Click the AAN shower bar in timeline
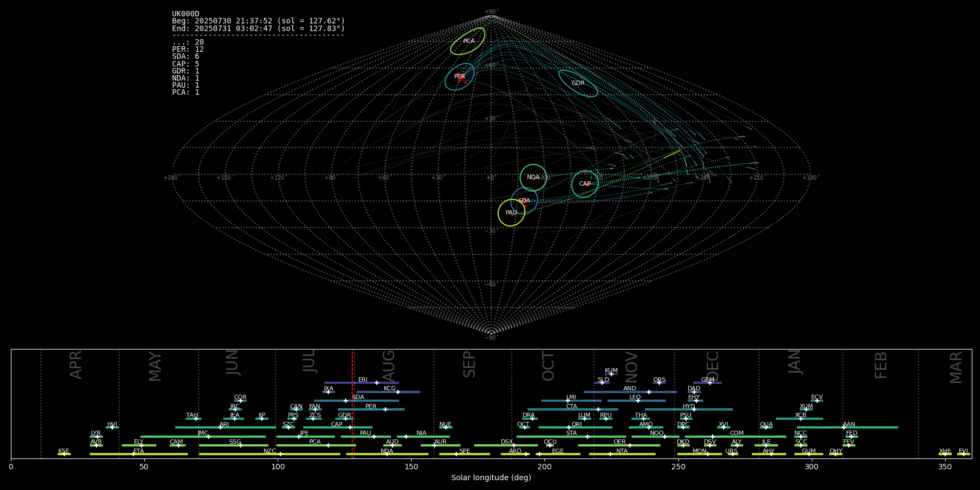 tap(848, 427)
